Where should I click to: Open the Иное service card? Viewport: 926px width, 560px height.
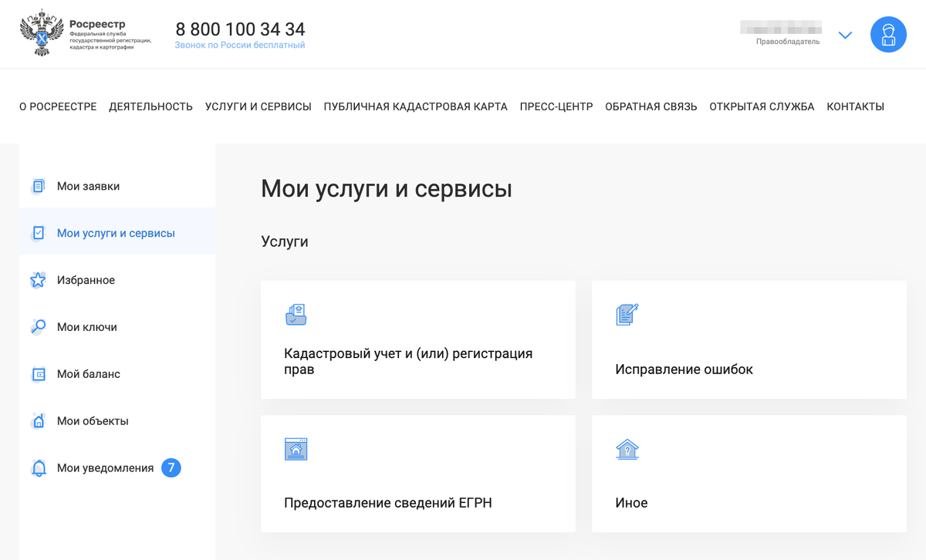749,474
